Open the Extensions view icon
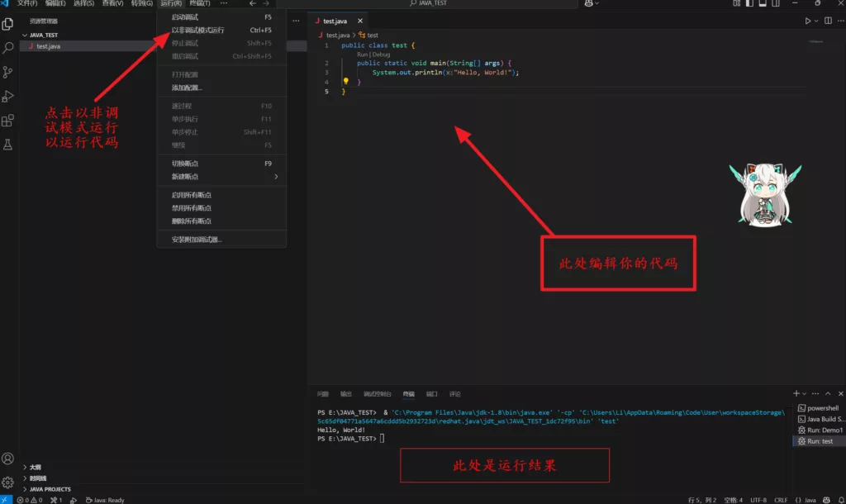Viewport: 846px width, 504px height. pyautogui.click(x=8, y=121)
